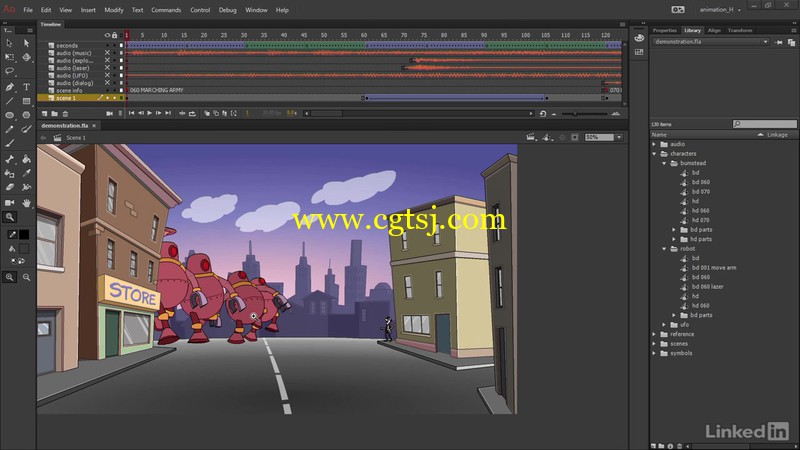
Task: Close the demonstration.fla document tab
Action: [x=94, y=126]
